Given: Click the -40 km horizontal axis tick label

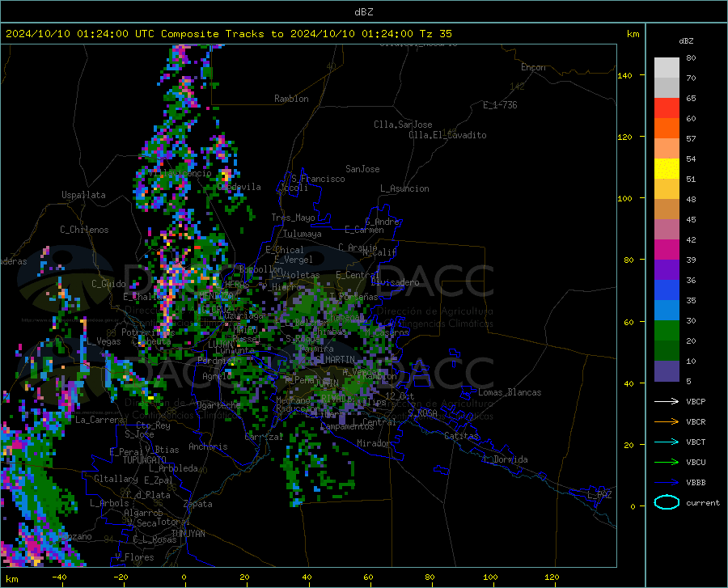Looking at the screenshot, I should (x=59, y=577).
